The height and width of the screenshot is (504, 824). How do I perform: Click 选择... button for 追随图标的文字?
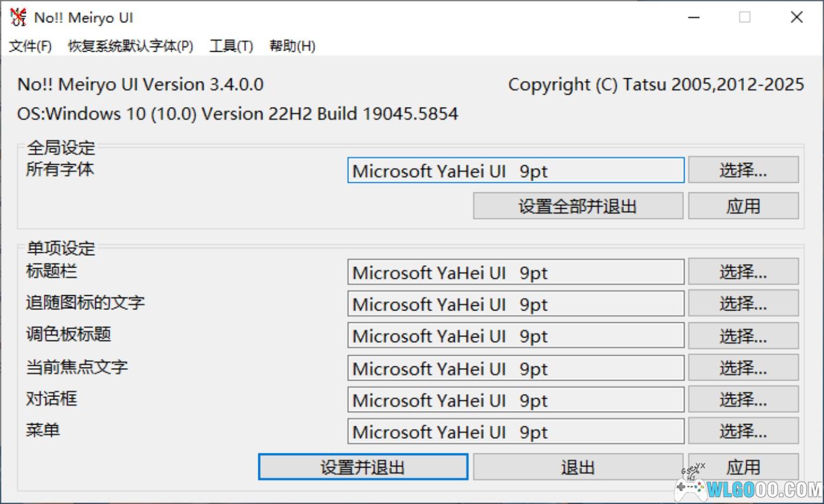click(743, 304)
